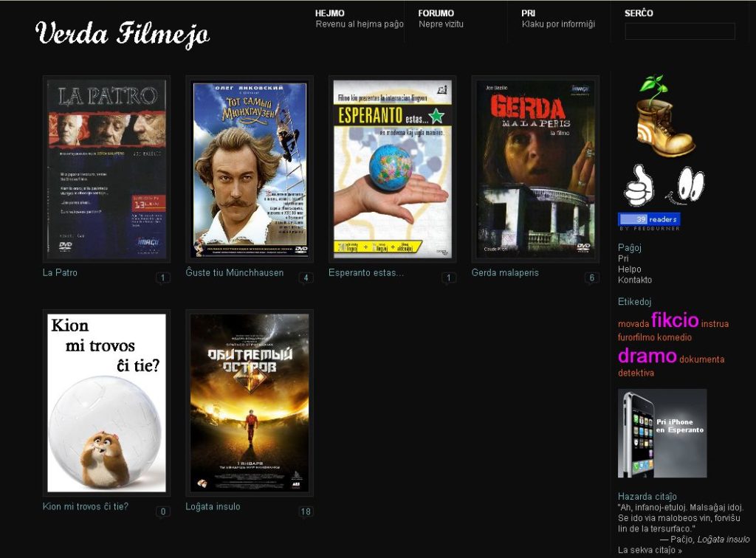Select the dramo tag

(x=647, y=356)
